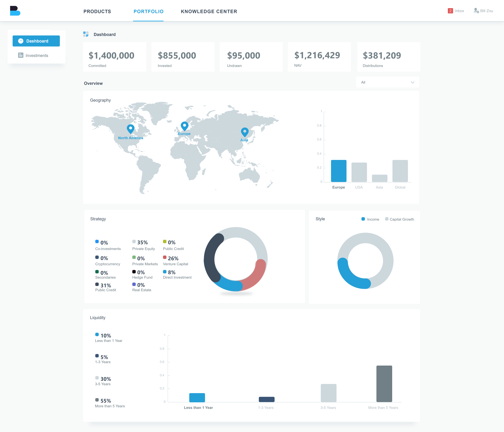This screenshot has height=432, width=504.
Task: Open the Knowledge Center tab
Action: coord(209,11)
